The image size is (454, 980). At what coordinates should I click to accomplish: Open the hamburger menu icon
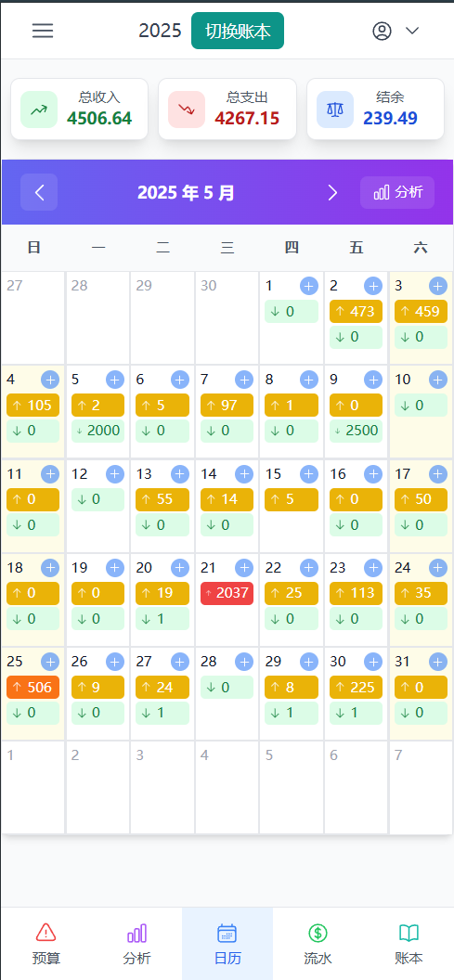pyautogui.click(x=43, y=31)
